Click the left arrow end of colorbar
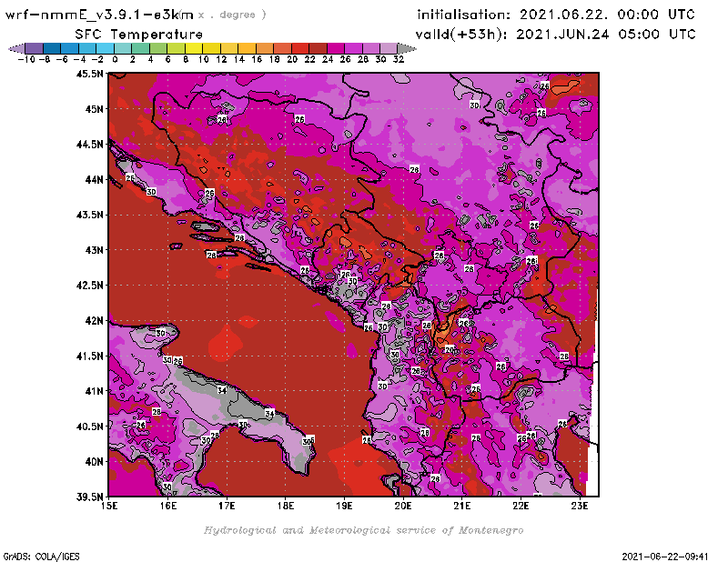Screen dimensions: 728x562 [x=15, y=48]
